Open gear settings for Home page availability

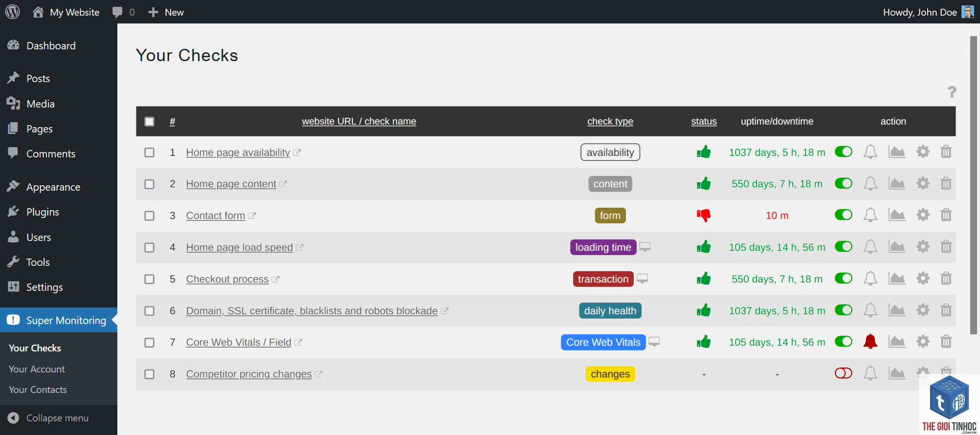coord(923,152)
